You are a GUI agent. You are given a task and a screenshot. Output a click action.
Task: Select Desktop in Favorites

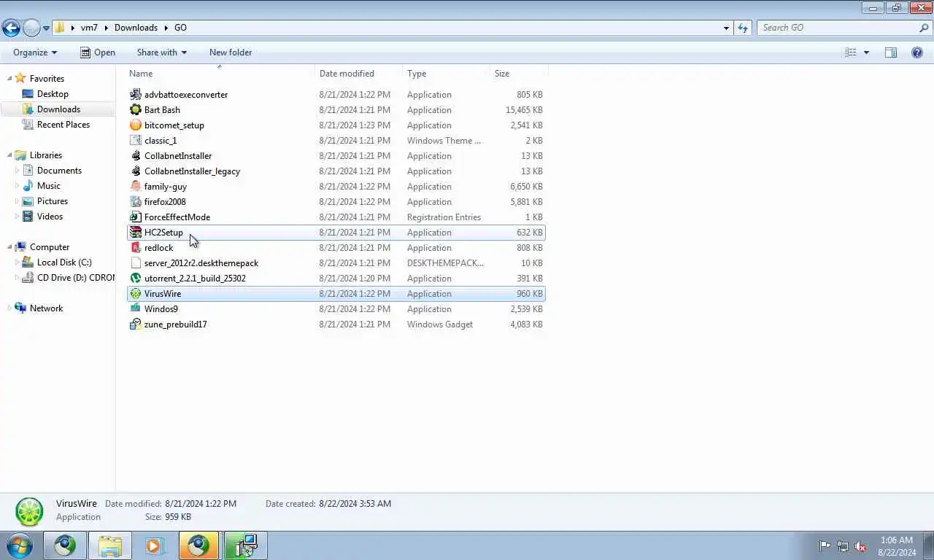(x=53, y=94)
